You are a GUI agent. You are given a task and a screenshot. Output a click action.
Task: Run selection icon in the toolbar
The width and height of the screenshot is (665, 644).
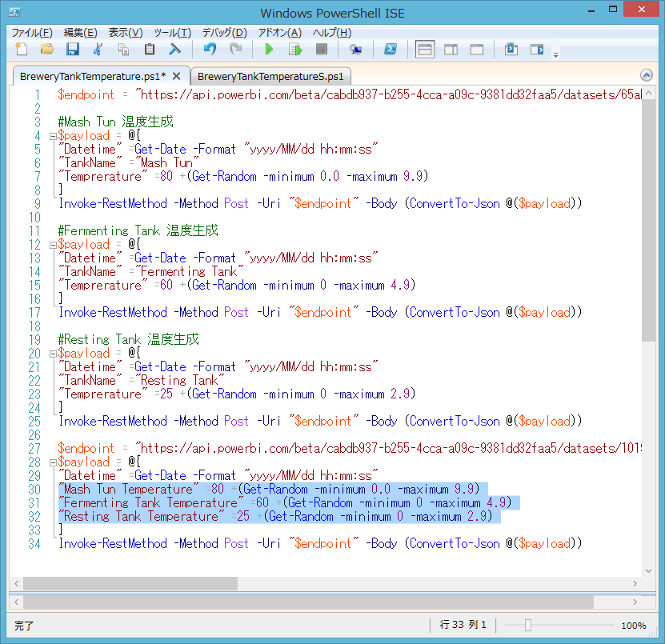tap(295, 49)
